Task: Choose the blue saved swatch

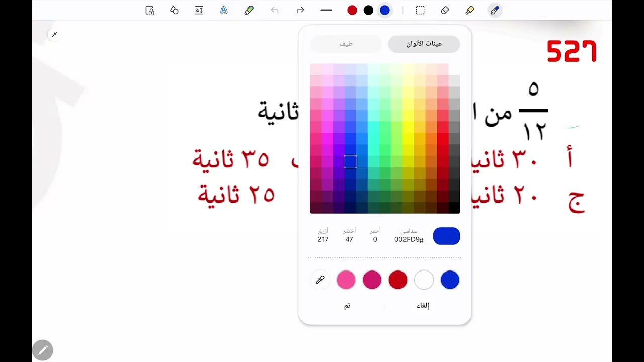Action: [450, 280]
